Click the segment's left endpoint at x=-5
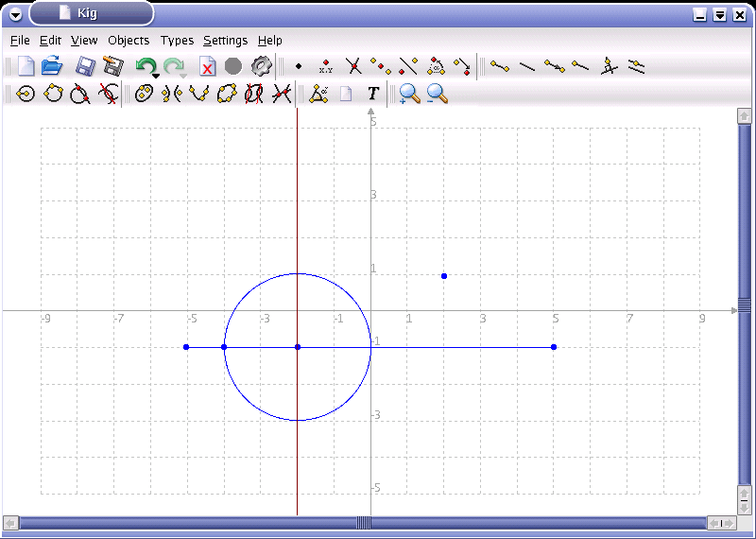756x539 pixels. [x=186, y=347]
